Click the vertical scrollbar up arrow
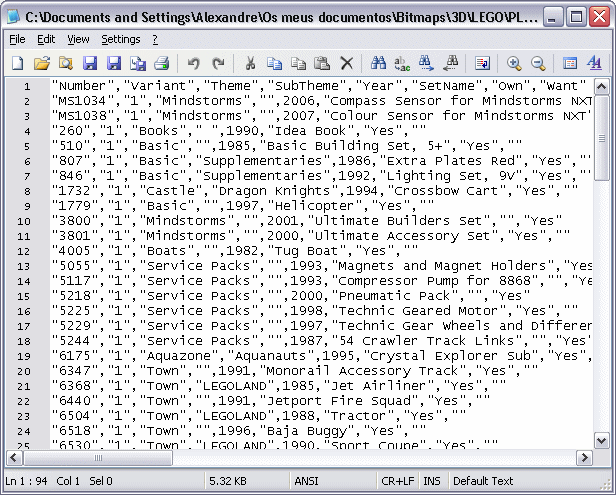This screenshot has width=616, height=495. point(601,86)
